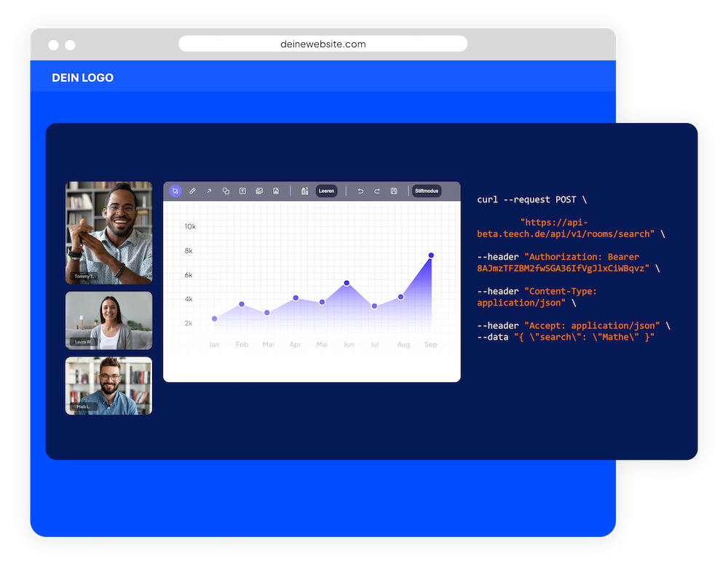
Task: Pick the arrow drawing tool
Action: (x=209, y=191)
